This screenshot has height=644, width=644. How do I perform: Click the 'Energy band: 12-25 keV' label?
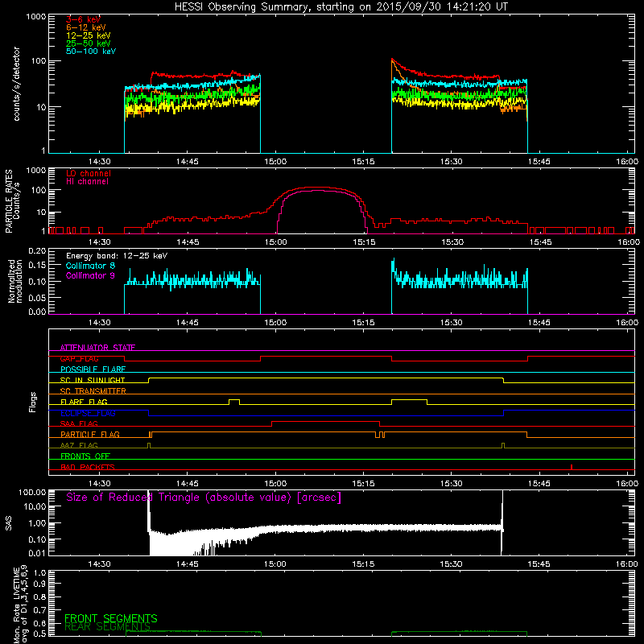(x=117, y=256)
